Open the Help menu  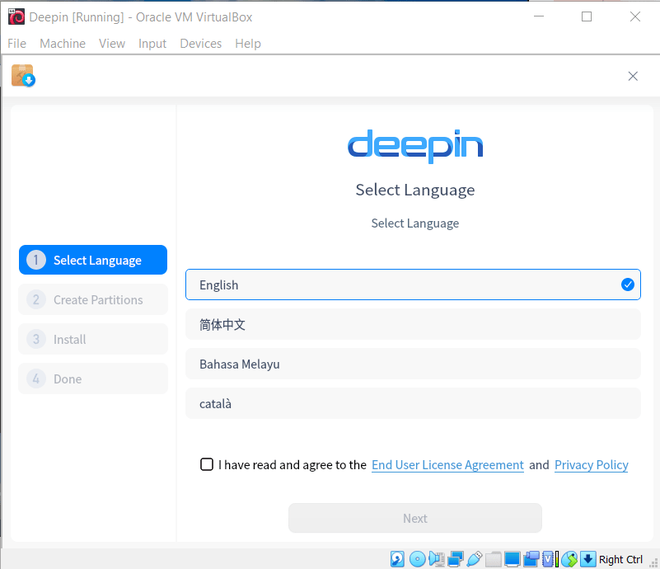[248, 43]
